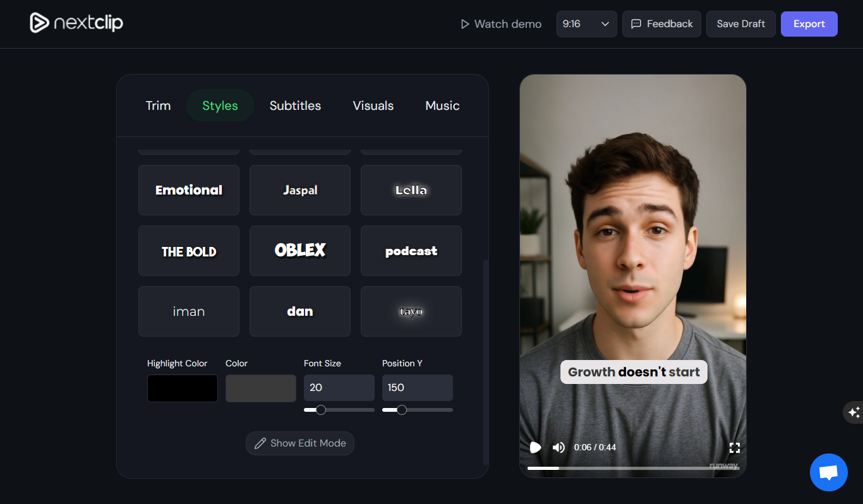Switch to the Subtitles tab

click(x=295, y=105)
